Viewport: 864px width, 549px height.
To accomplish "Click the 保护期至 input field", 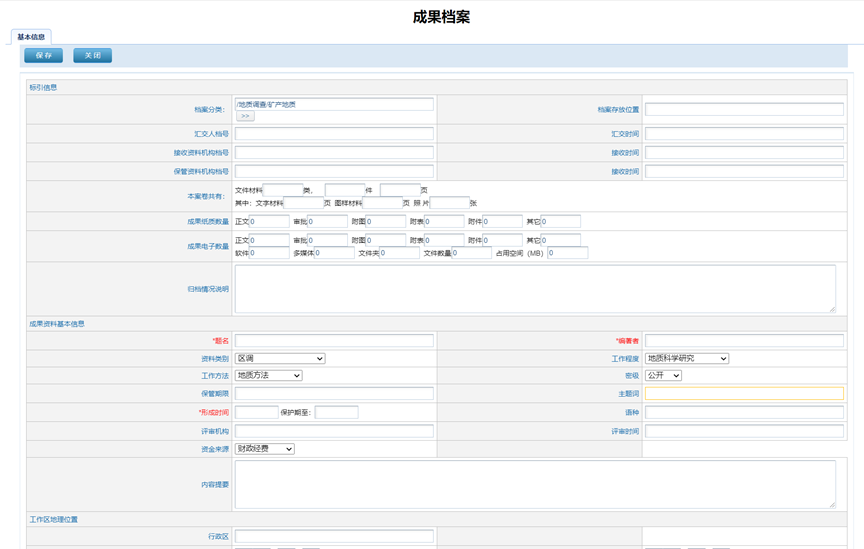I will click(337, 412).
